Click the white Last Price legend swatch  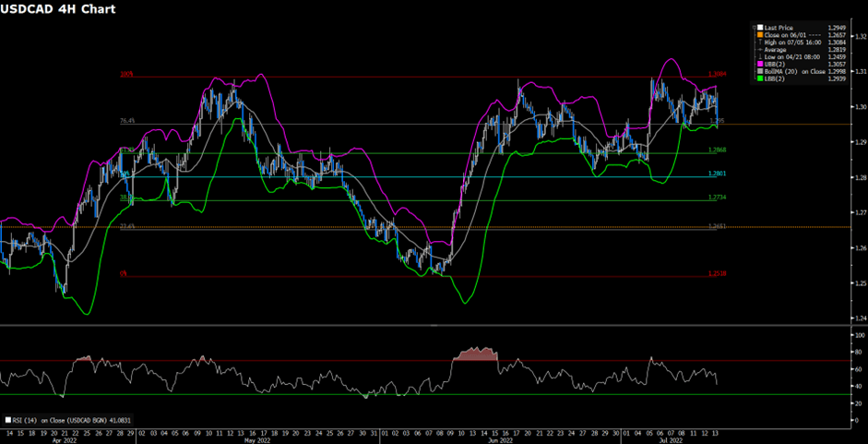pos(758,29)
